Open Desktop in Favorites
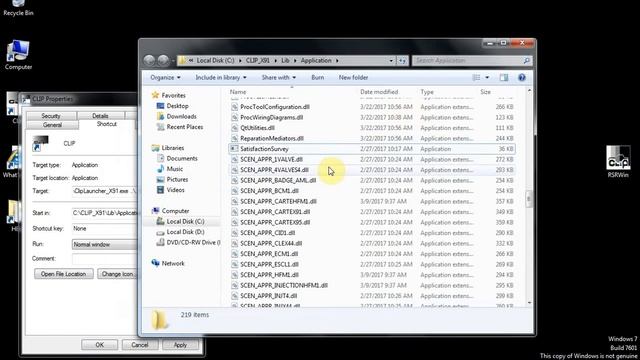 tap(177, 106)
